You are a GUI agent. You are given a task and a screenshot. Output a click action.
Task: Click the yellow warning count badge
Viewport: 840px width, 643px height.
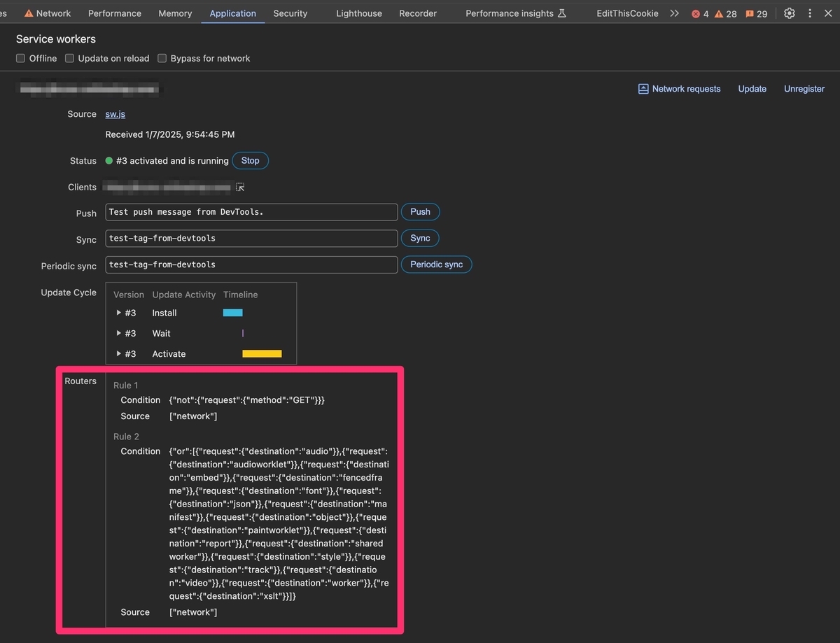pyautogui.click(x=725, y=14)
